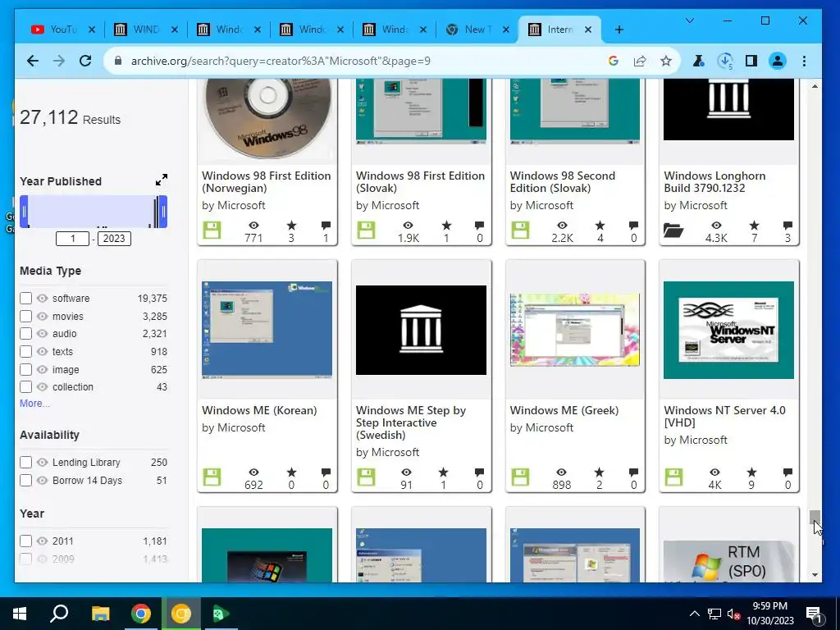Check the collection media type box
Screen dimensions: 840x630
tap(25, 387)
